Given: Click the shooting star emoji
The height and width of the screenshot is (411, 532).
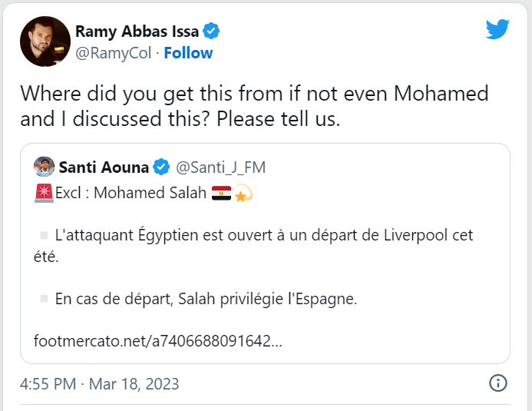Looking at the screenshot, I should pos(243,193).
